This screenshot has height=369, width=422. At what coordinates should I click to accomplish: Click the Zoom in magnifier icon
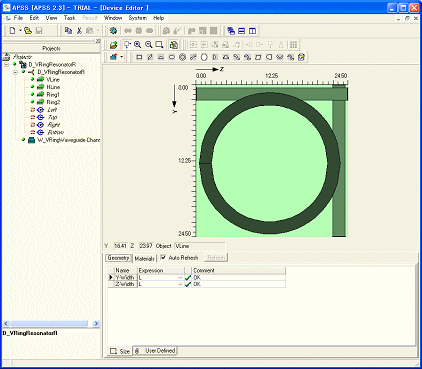click(x=137, y=45)
